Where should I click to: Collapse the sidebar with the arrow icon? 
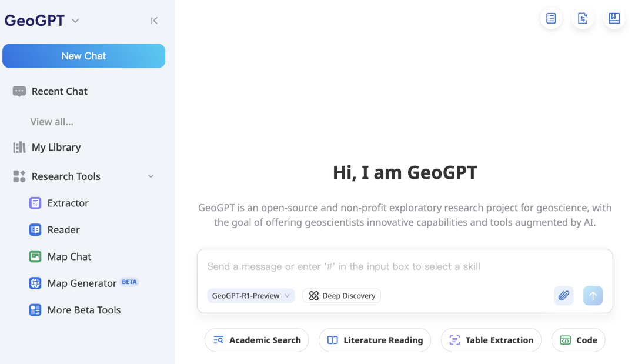point(154,21)
